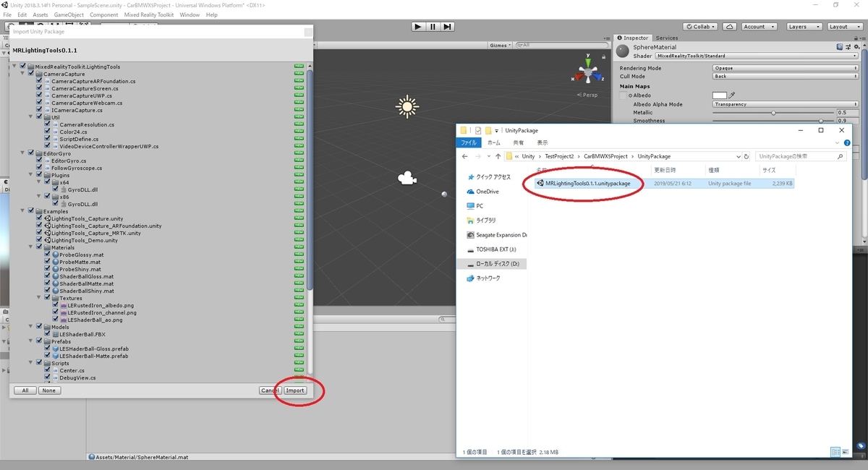Open the Shader dropdown
The image size is (868, 470).
coord(757,56)
